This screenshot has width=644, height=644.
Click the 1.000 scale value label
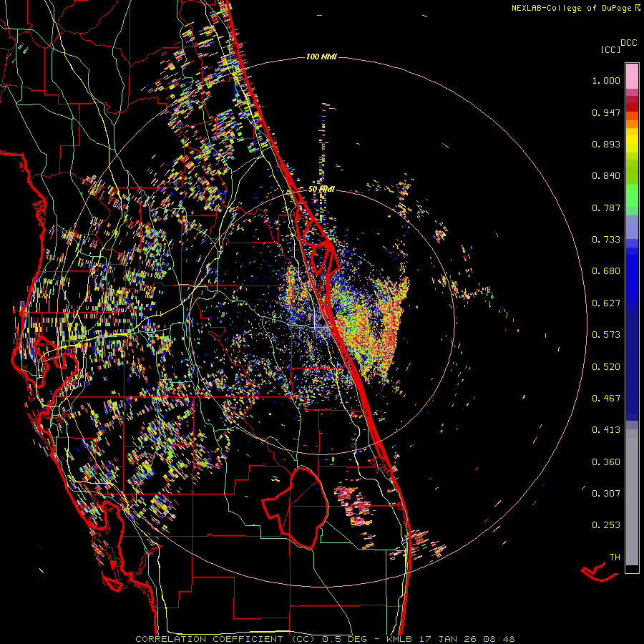tap(605, 81)
